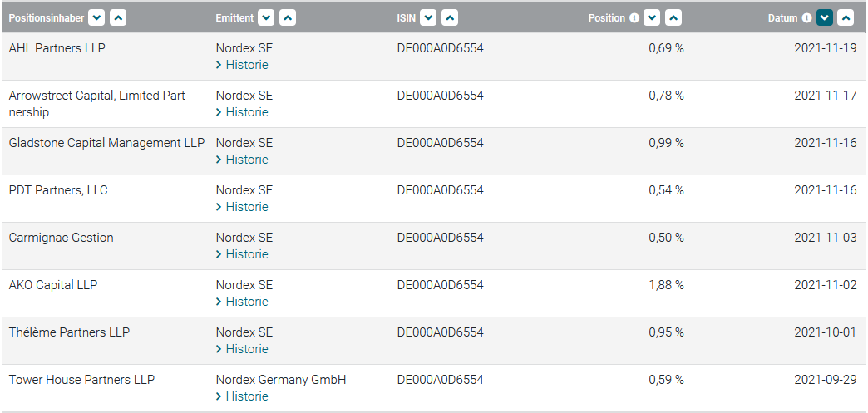The width and height of the screenshot is (868, 413).
Task: Open Historie link for AKO Capital LLP
Action: [242, 302]
